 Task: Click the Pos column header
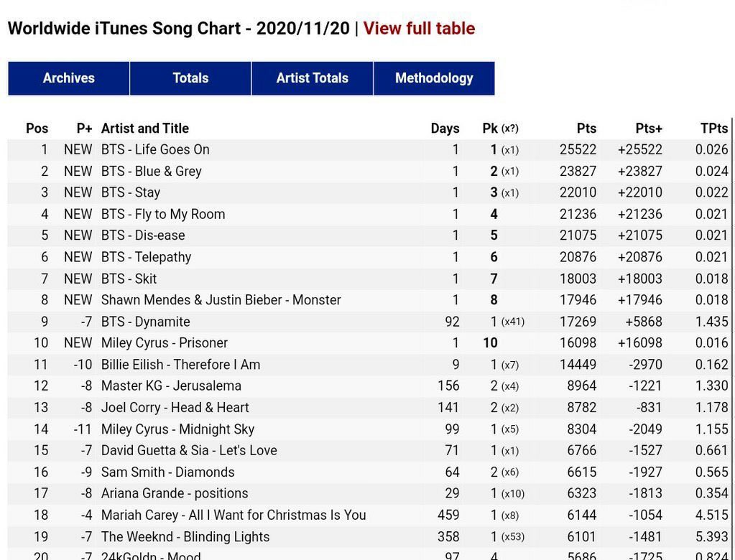tap(37, 129)
